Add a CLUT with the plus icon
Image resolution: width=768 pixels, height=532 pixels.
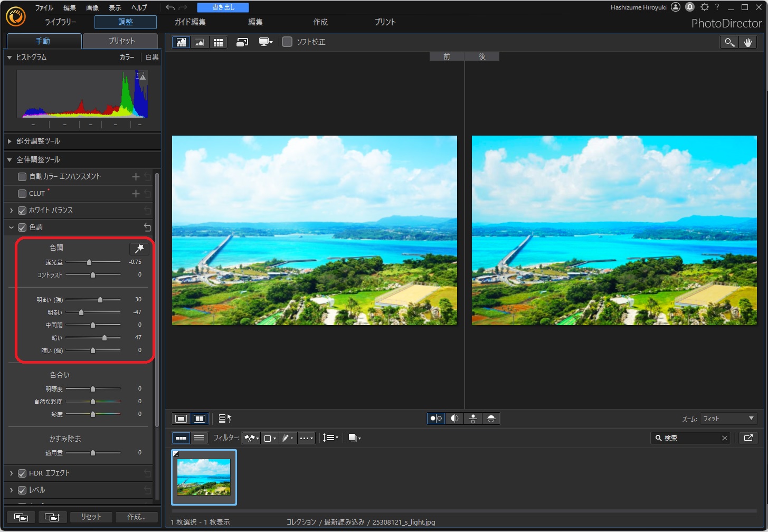136,194
